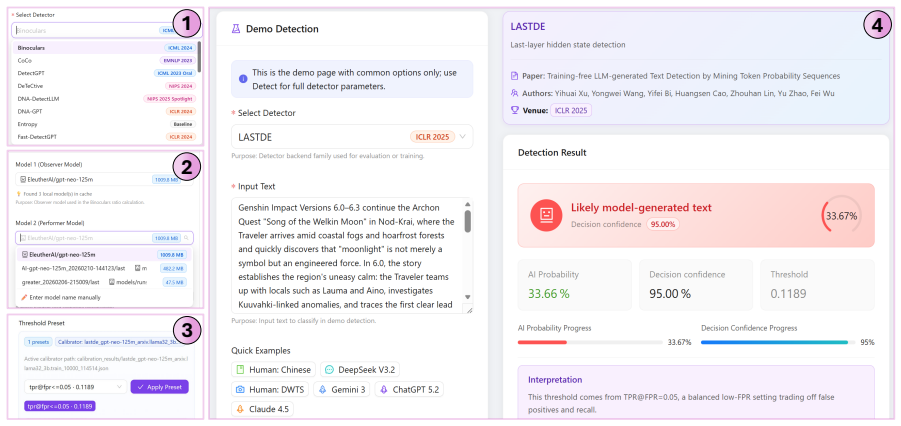Expand the LASTDE detector dropdown
This screenshot has height=426, width=901.
352,137
